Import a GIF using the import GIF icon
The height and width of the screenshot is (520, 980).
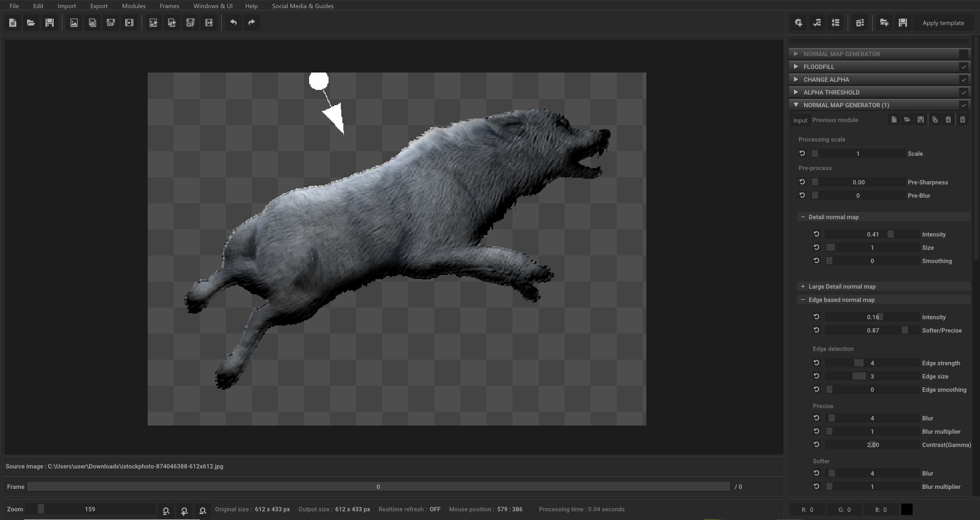(110, 22)
